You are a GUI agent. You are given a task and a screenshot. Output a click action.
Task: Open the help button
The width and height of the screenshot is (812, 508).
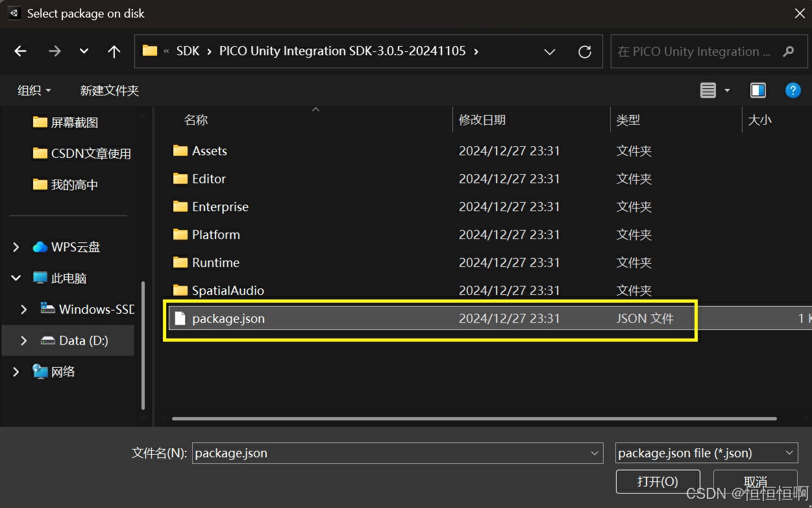click(x=793, y=90)
